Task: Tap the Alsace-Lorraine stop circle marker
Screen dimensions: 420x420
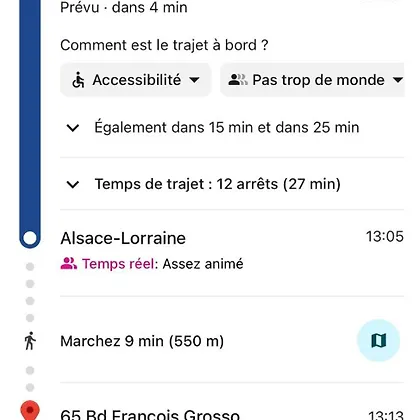Action: 30,238
